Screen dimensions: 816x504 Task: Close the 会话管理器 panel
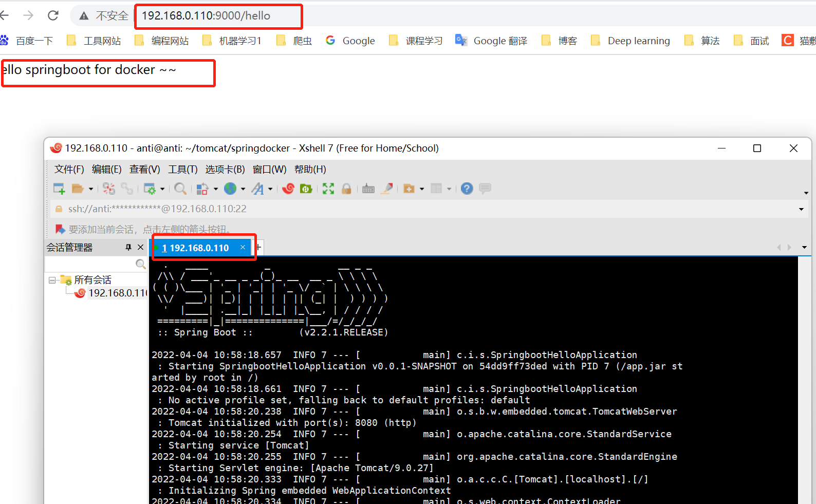click(x=140, y=247)
